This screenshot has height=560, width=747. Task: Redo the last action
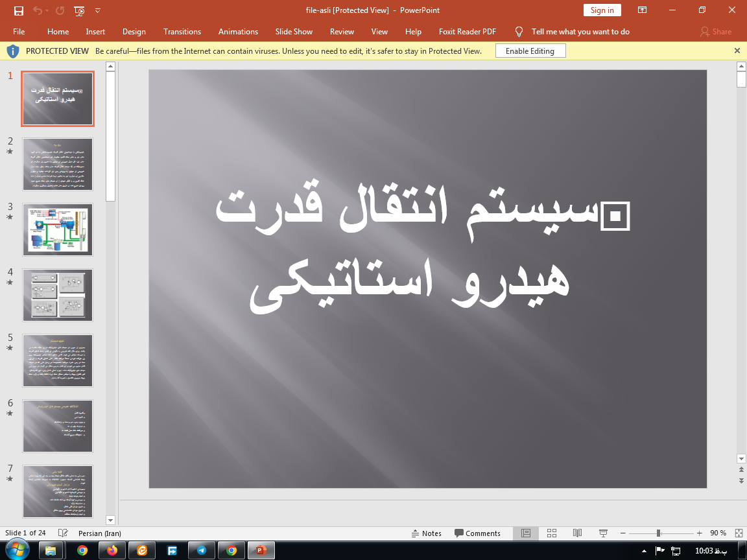click(60, 10)
